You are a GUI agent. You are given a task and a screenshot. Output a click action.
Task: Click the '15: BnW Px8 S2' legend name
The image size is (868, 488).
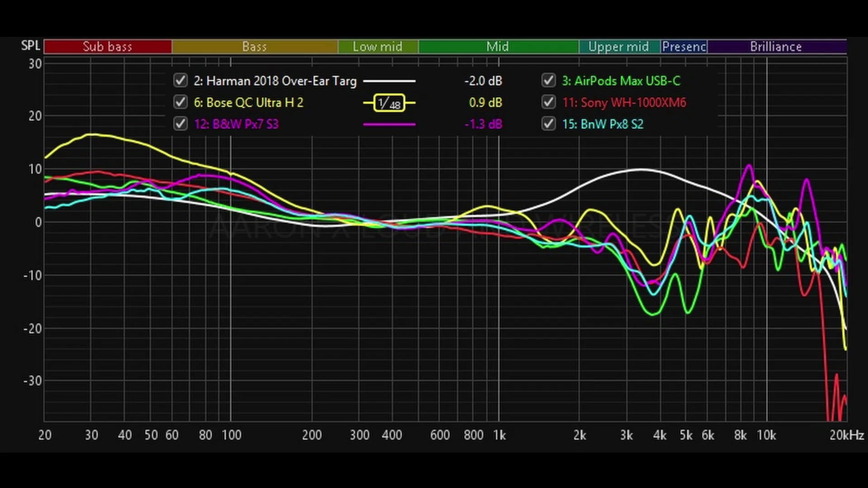(602, 124)
